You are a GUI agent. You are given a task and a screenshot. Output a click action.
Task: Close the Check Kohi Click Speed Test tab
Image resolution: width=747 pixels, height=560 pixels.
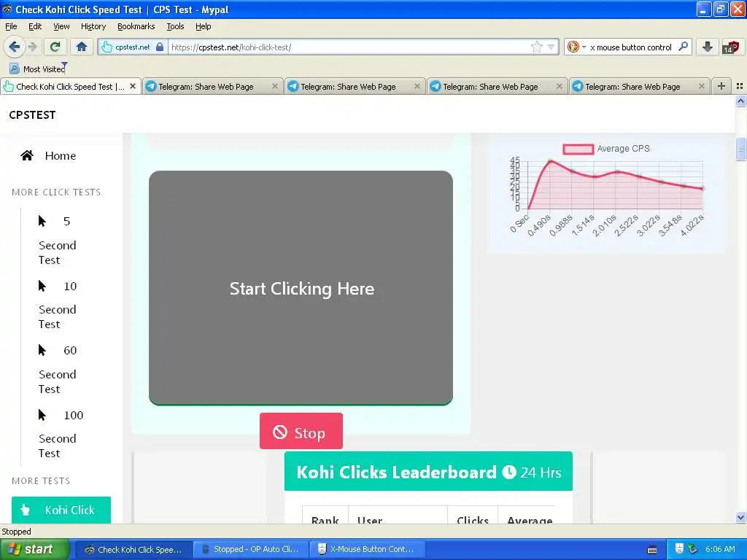click(133, 86)
